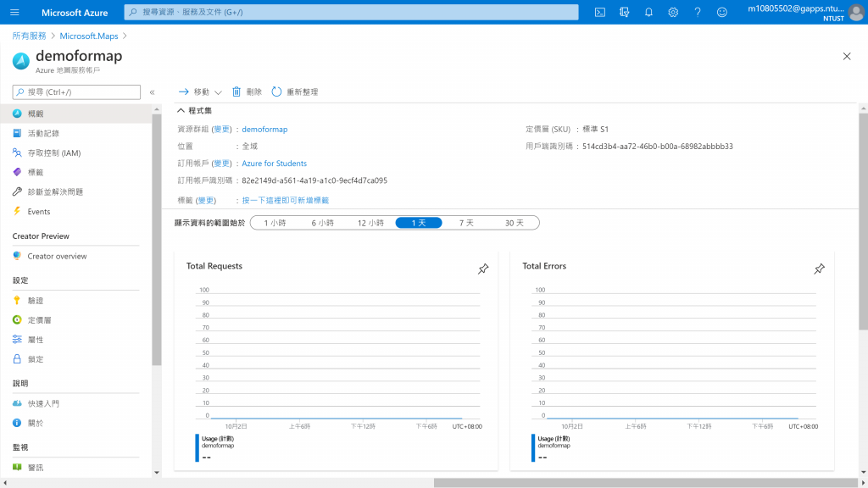Close the demoformap blade
Viewport: 868px width, 488px height.
tap(847, 57)
